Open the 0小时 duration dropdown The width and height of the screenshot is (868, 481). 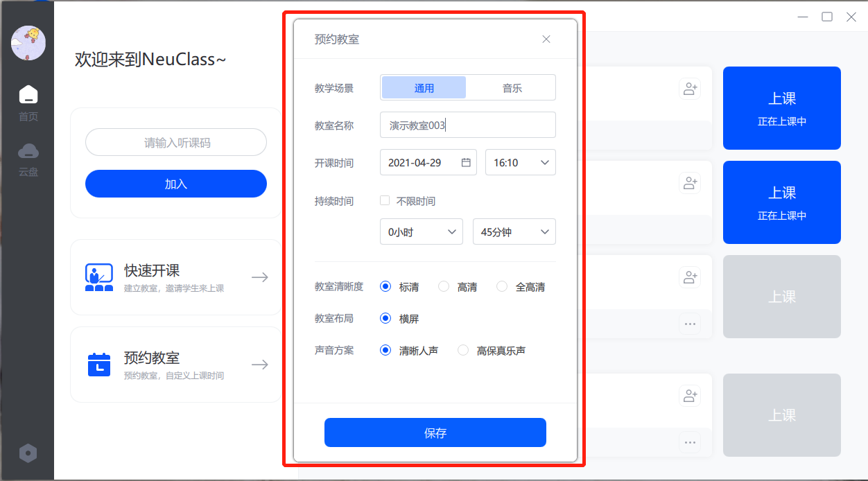coord(422,231)
